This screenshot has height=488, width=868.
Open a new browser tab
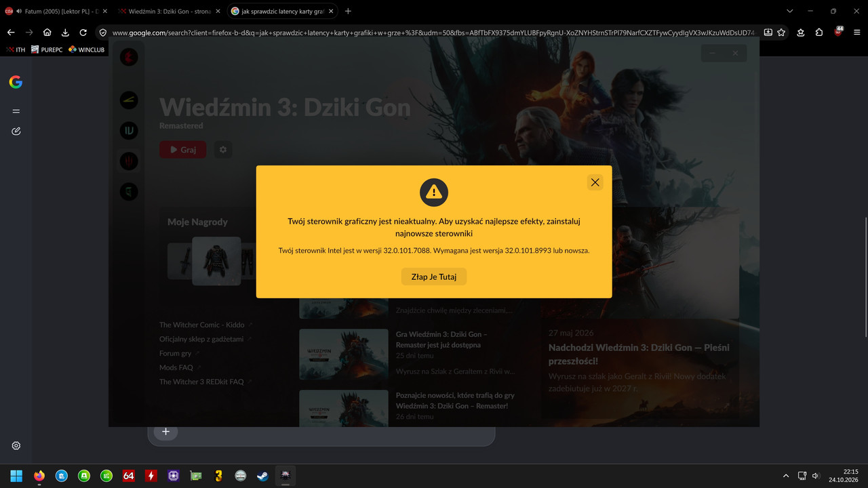point(348,11)
